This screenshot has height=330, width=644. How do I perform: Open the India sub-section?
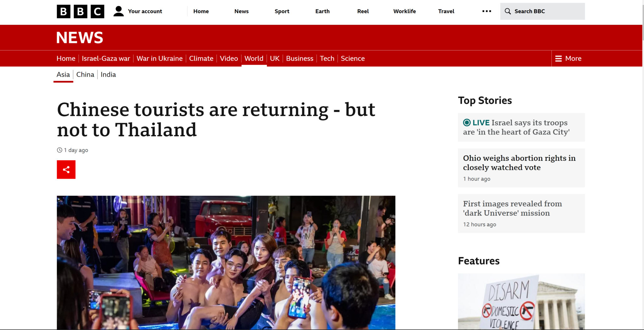click(108, 75)
